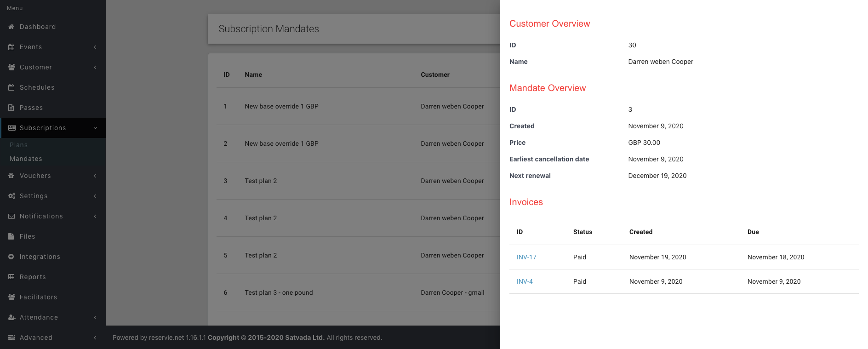This screenshot has width=868, height=349.
Task: Open the Reports menu item
Action: click(x=53, y=277)
